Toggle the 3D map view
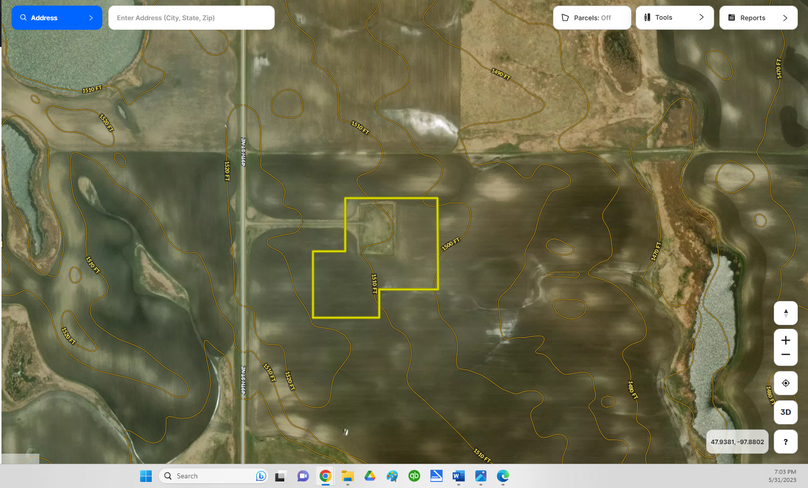The width and height of the screenshot is (808, 488). pyautogui.click(x=785, y=412)
